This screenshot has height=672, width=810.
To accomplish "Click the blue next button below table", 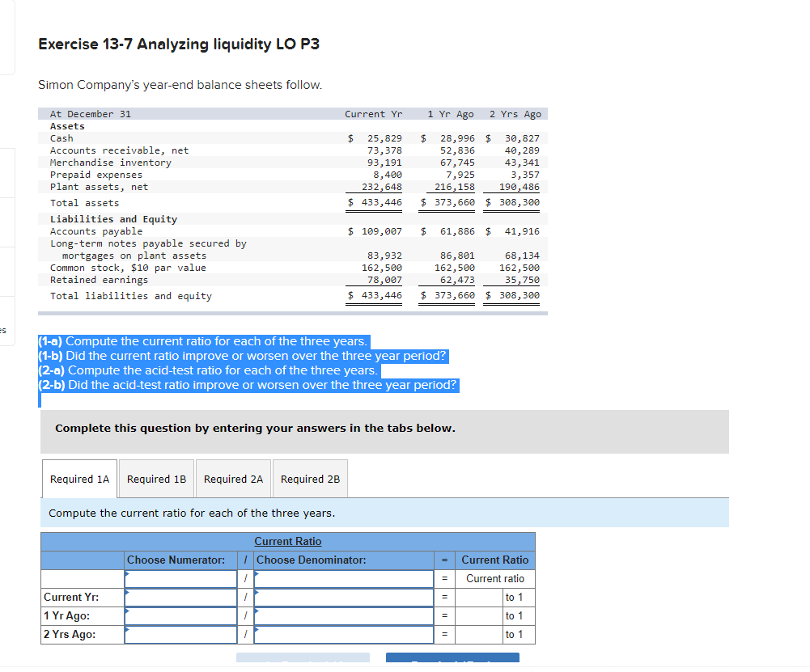I will point(452,657).
